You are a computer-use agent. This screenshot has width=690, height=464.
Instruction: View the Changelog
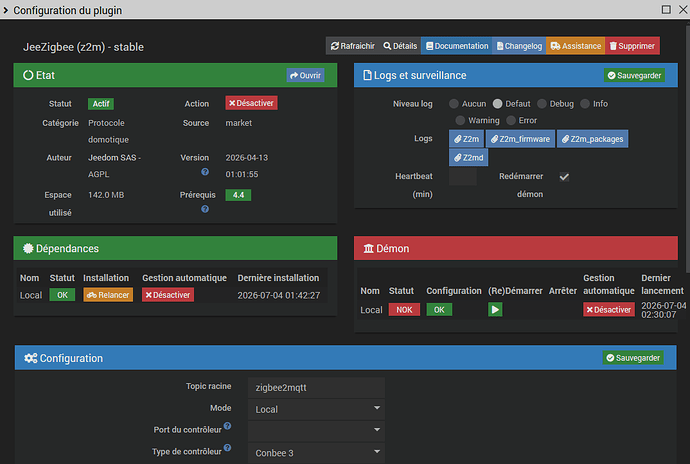tap(519, 46)
